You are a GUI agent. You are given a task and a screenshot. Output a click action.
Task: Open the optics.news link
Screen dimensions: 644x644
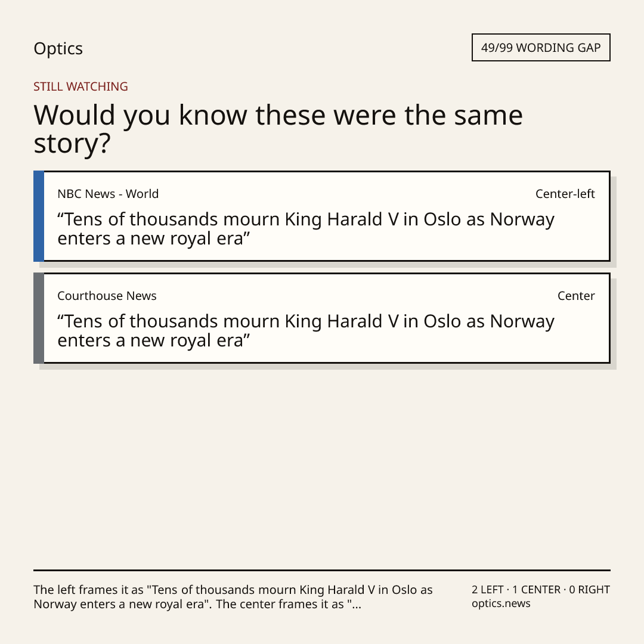point(501,603)
